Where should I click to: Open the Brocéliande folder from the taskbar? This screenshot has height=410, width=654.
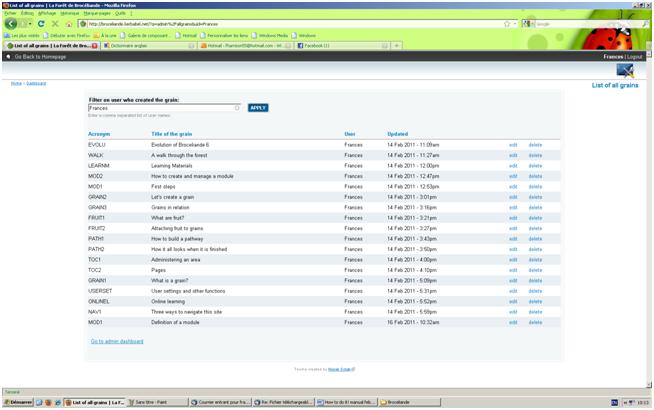click(410, 402)
